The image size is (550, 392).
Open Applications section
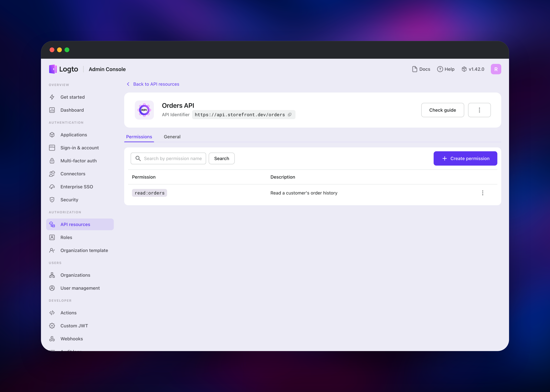click(x=80, y=135)
